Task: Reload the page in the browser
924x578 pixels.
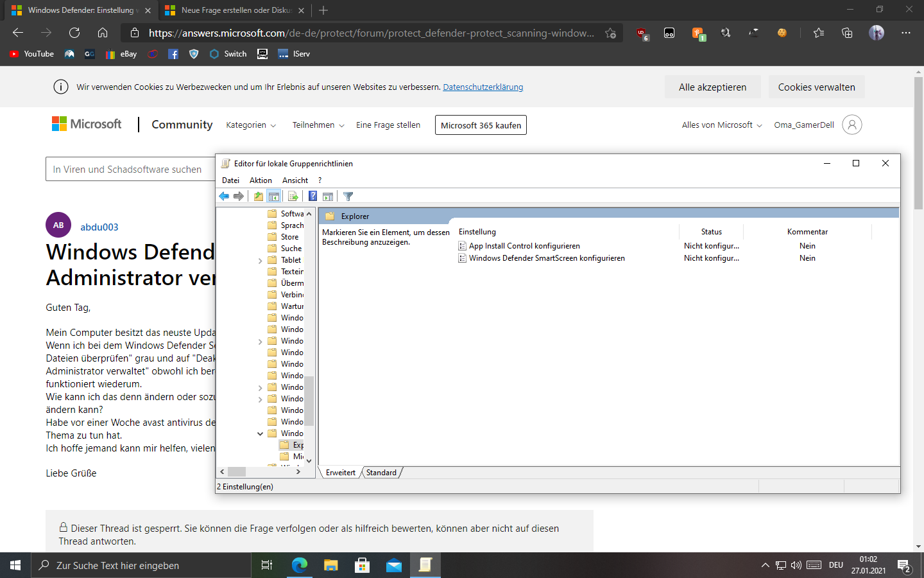Action: (x=74, y=33)
